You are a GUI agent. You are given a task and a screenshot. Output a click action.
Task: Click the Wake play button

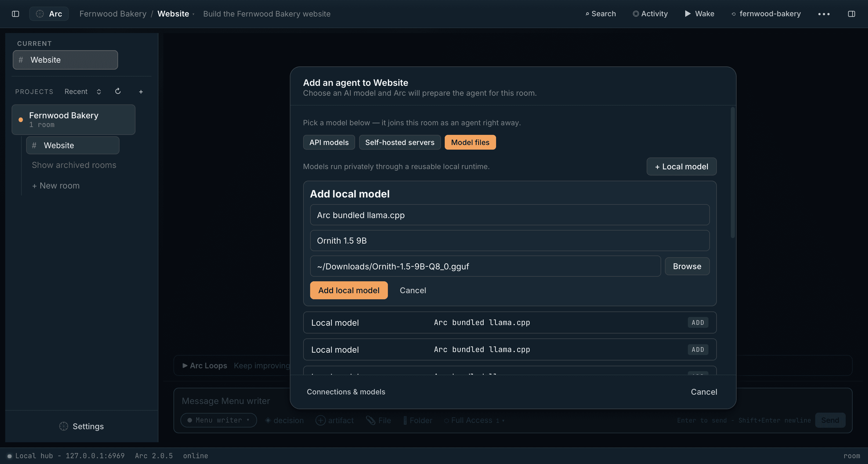pyautogui.click(x=699, y=14)
